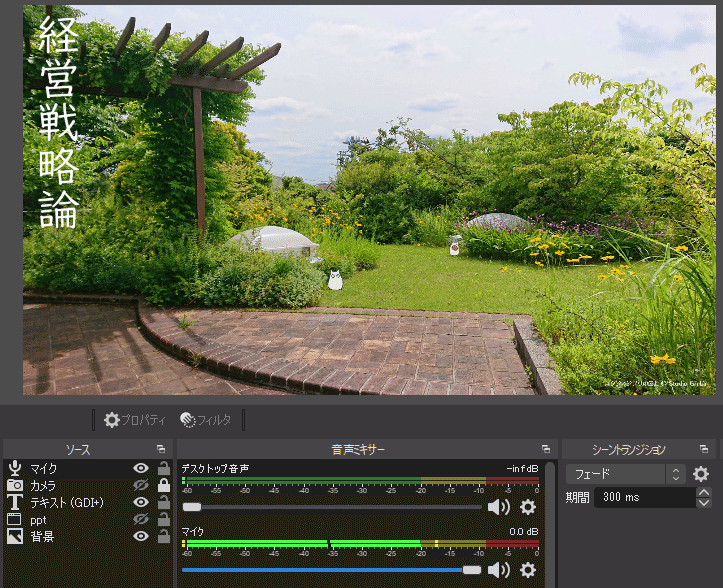Unlock the カメラ source
Viewport: 723px width, 588px height.
tap(164, 485)
